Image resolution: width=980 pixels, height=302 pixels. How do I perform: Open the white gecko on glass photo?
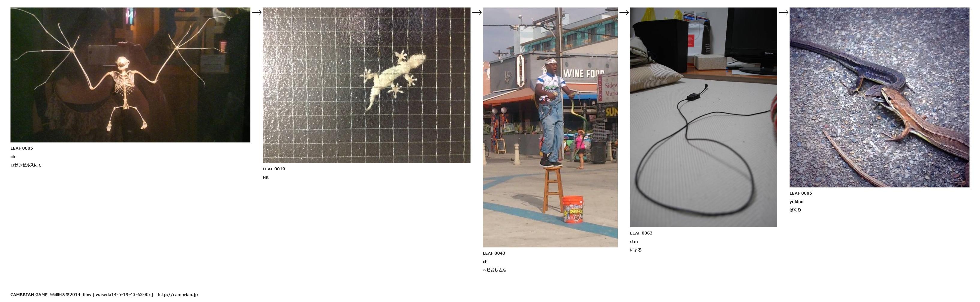(x=366, y=85)
